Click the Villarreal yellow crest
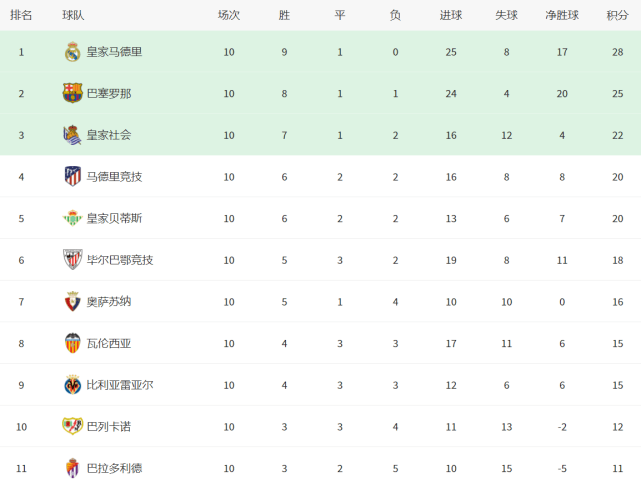Viewport: 641px width, 486px height. tap(73, 385)
